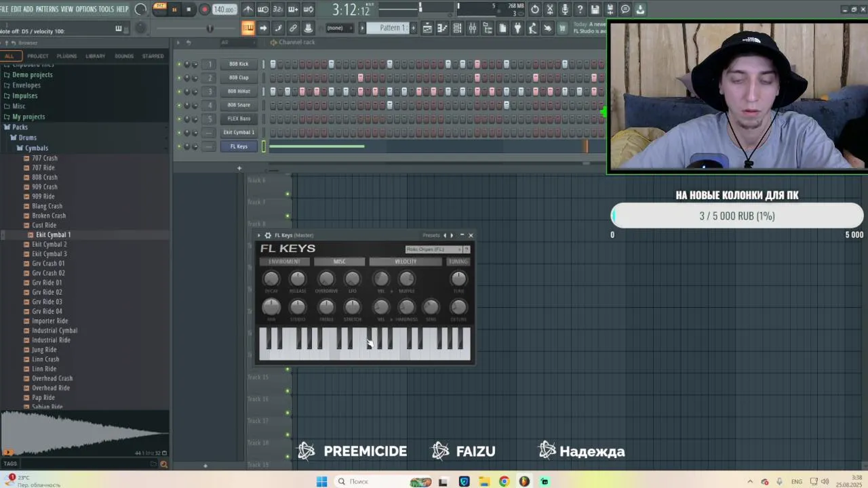Viewport: 868px width, 488px height.
Task: Mute the 808 HiHat channel LED
Action: tap(179, 91)
